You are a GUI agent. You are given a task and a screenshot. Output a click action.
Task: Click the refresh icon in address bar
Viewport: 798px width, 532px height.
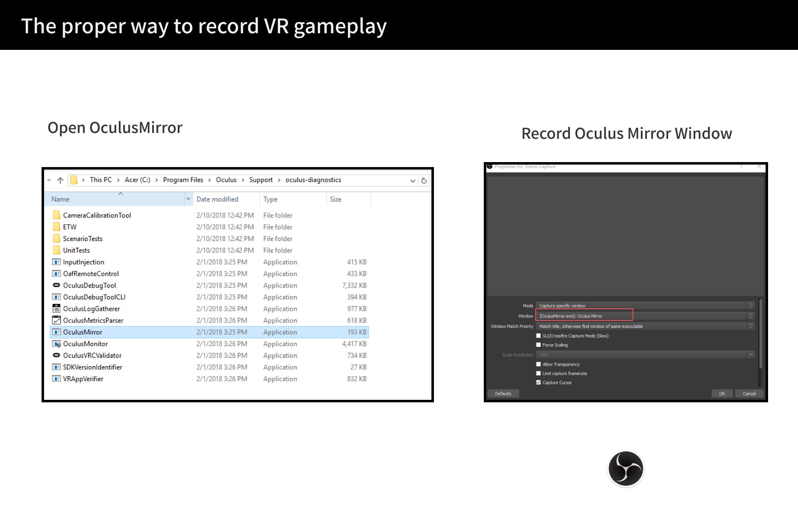pyautogui.click(x=424, y=180)
